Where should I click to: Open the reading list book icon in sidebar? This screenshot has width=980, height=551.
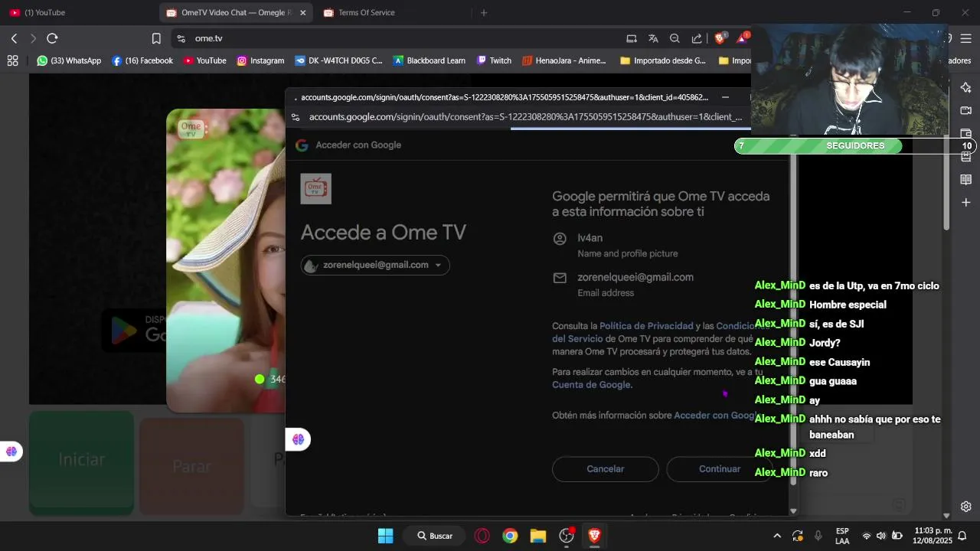click(966, 180)
